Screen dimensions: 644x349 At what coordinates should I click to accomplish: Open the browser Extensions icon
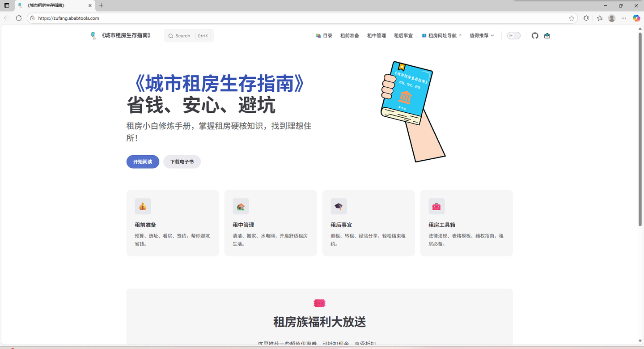tap(586, 18)
